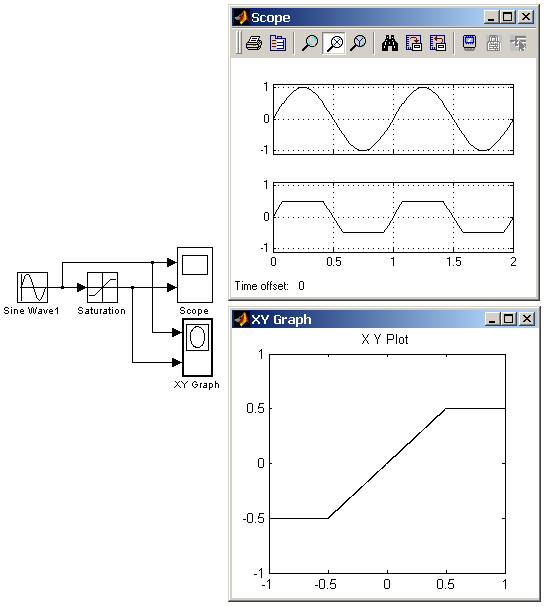The height and width of the screenshot is (606, 546).
Task: Restore saved axes settings in Scope
Action: 438,43
